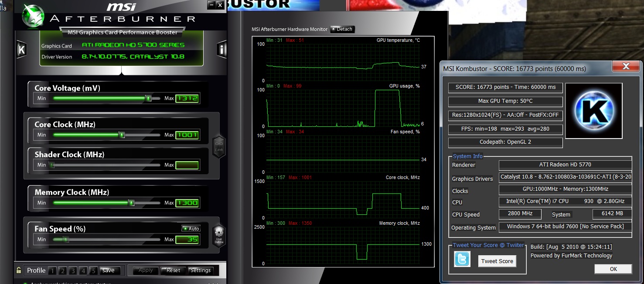Open Afterburner Settings
Viewport: 644px width, 284px height.
point(201,270)
